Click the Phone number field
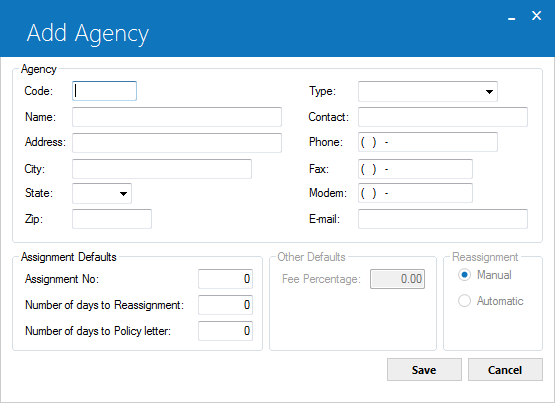This screenshot has width=555, height=403. click(428, 142)
